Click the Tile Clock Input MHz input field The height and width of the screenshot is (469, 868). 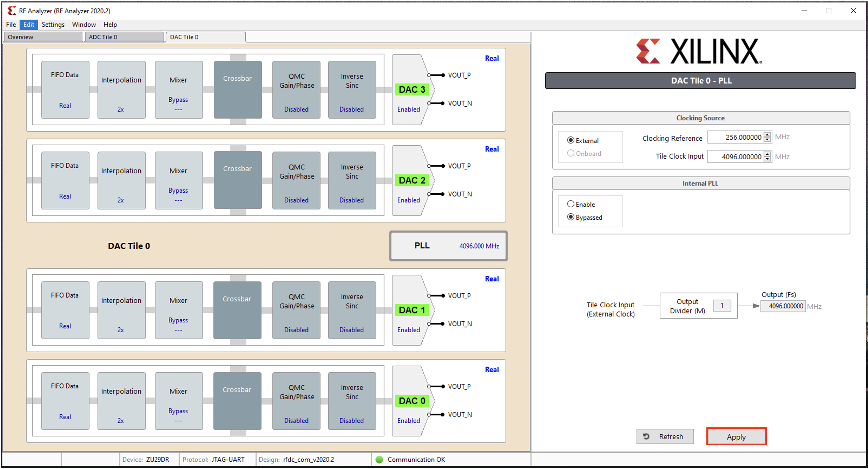(x=739, y=156)
